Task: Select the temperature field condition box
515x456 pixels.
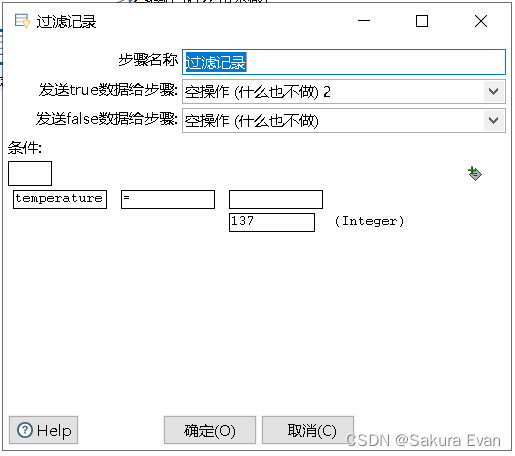Action: click(60, 199)
